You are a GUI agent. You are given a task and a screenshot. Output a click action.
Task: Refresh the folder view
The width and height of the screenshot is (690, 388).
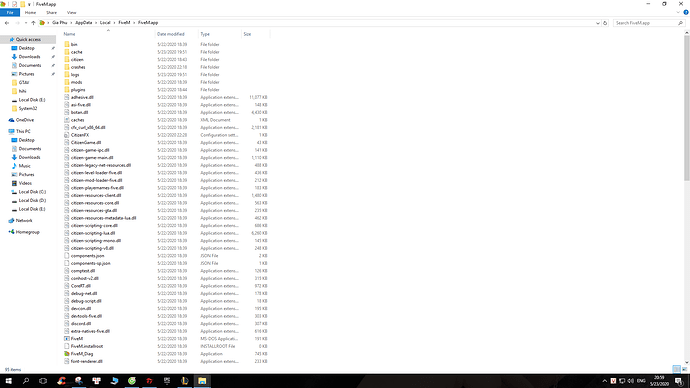[x=605, y=23]
